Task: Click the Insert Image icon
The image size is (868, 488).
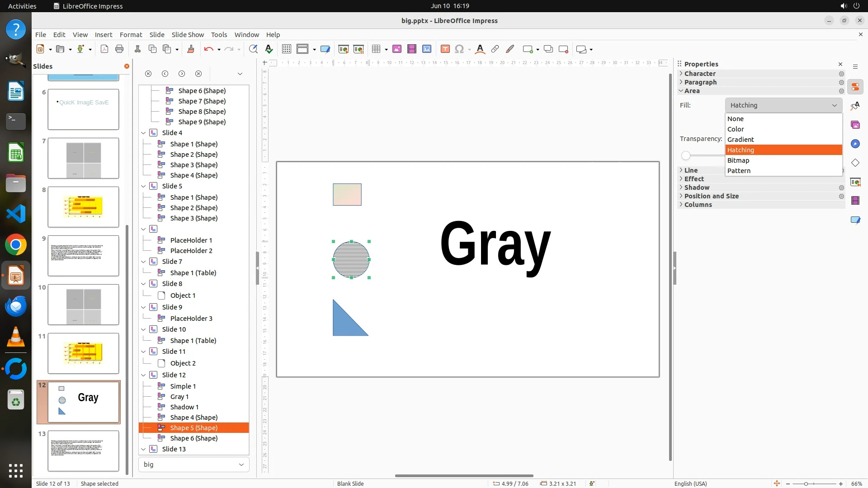Action: point(396,49)
